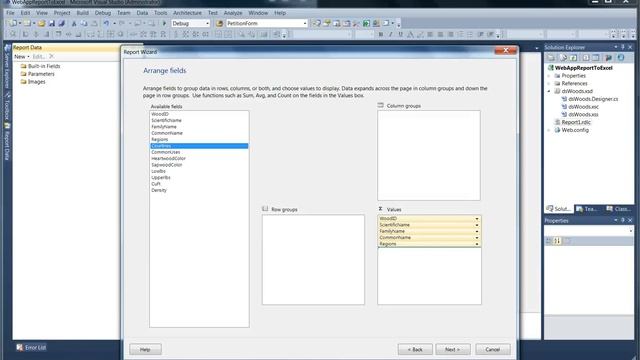Open the Analyze menu

point(233,13)
